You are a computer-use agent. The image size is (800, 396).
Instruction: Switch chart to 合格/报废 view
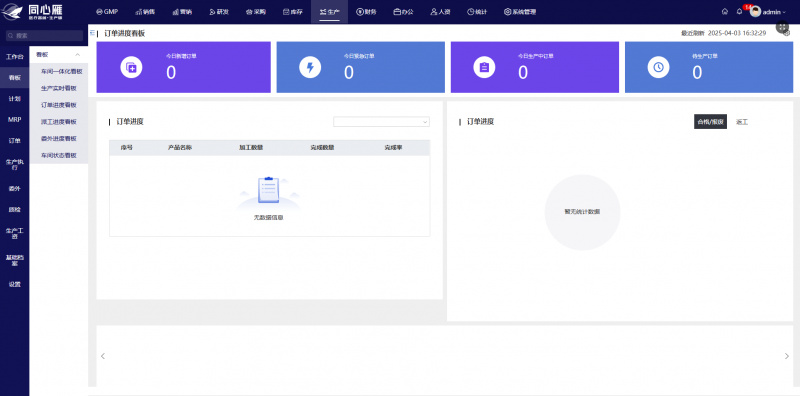point(710,121)
